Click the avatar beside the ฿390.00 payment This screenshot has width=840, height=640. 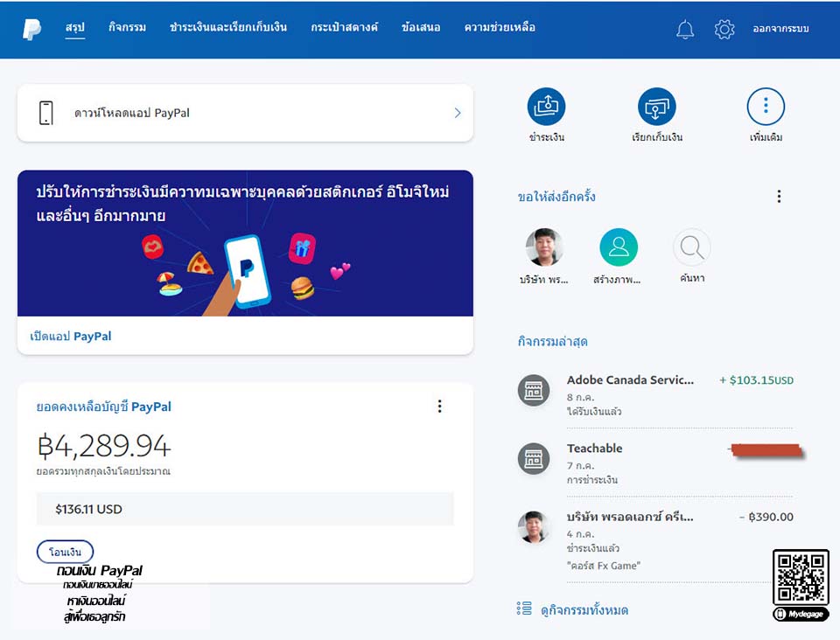[x=534, y=526]
